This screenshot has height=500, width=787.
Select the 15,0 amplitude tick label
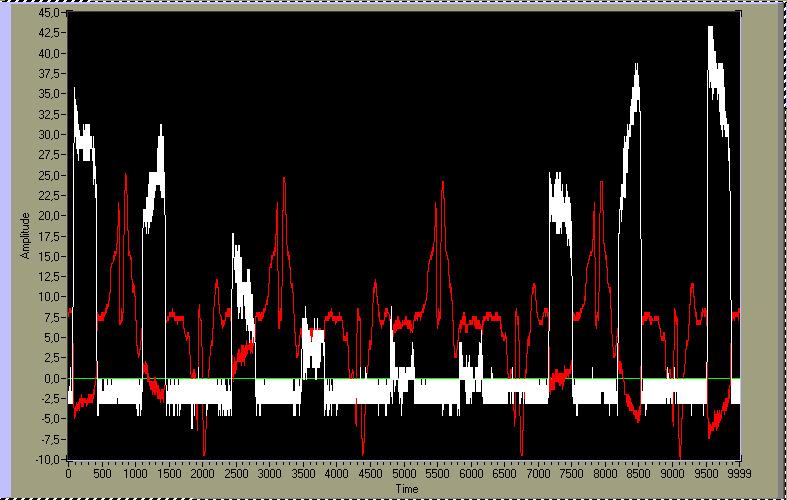(49, 256)
